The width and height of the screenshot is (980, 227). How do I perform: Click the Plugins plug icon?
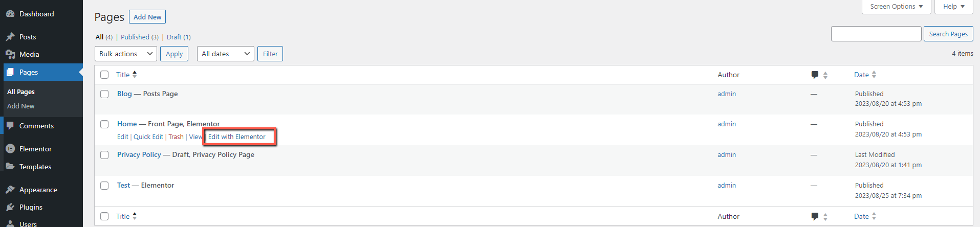10,207
